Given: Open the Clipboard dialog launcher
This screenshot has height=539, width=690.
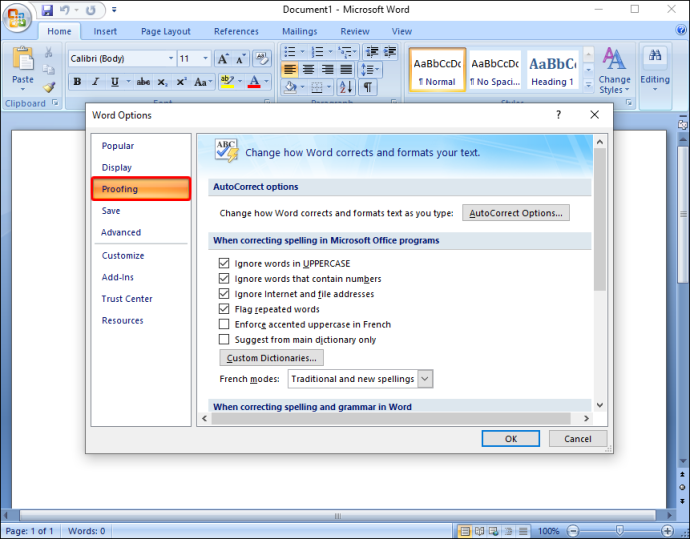Looking at the screenshot, I should point(55,103).
